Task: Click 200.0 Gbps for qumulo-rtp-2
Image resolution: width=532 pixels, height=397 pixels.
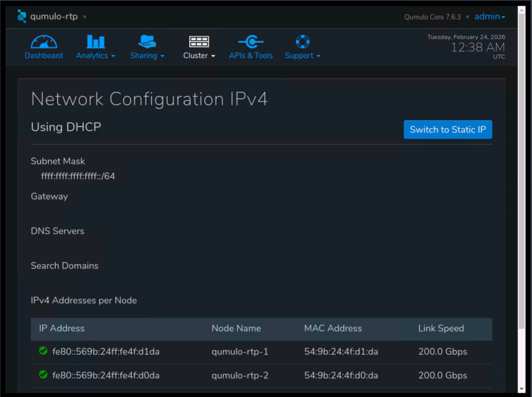Action: (443, 376)
